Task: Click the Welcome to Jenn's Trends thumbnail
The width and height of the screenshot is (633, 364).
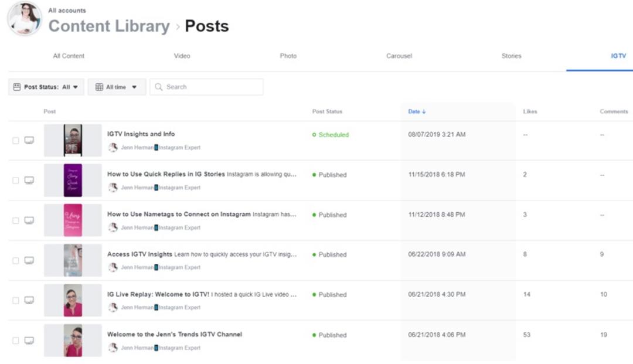Action: click(x=73, y=341)
